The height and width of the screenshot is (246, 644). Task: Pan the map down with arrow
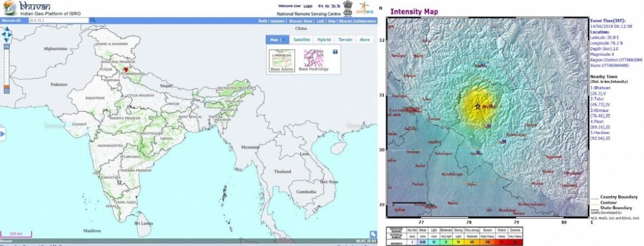[7, 40]
